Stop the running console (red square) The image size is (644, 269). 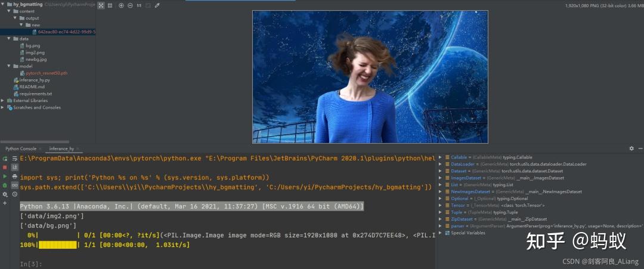click(5, 167)
